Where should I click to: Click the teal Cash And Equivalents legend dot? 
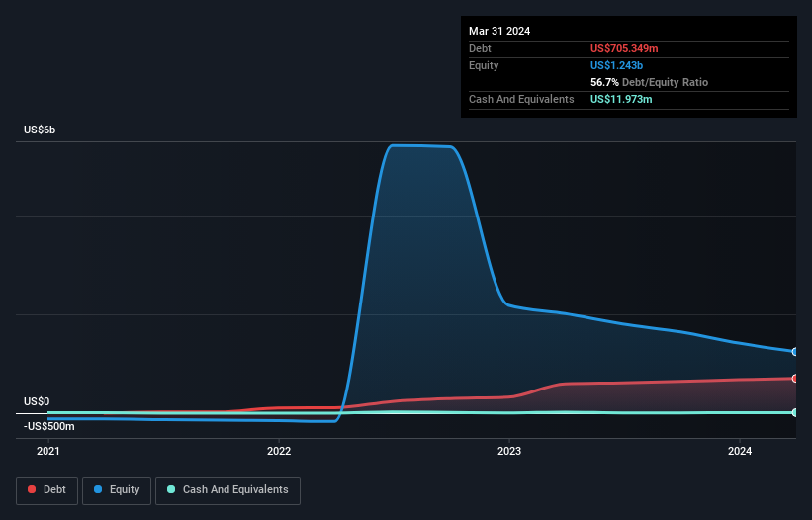pyautogui.click(x=171, y=489)
